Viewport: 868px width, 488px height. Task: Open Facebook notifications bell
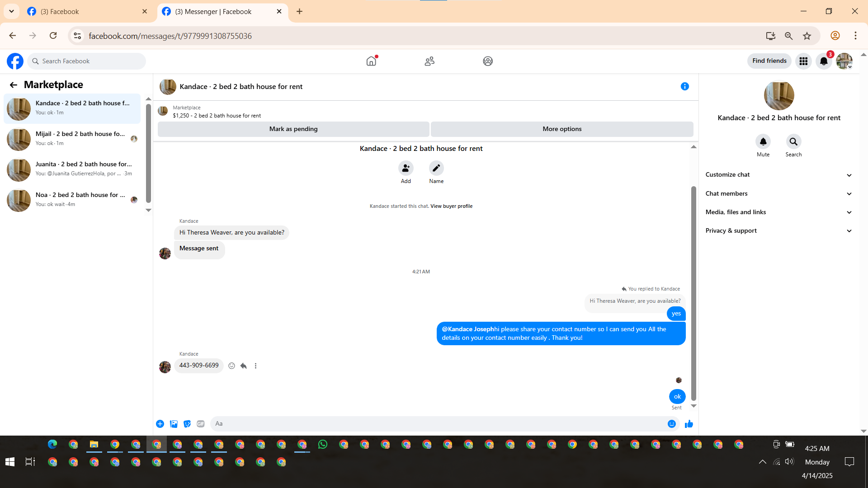point(824,61)
